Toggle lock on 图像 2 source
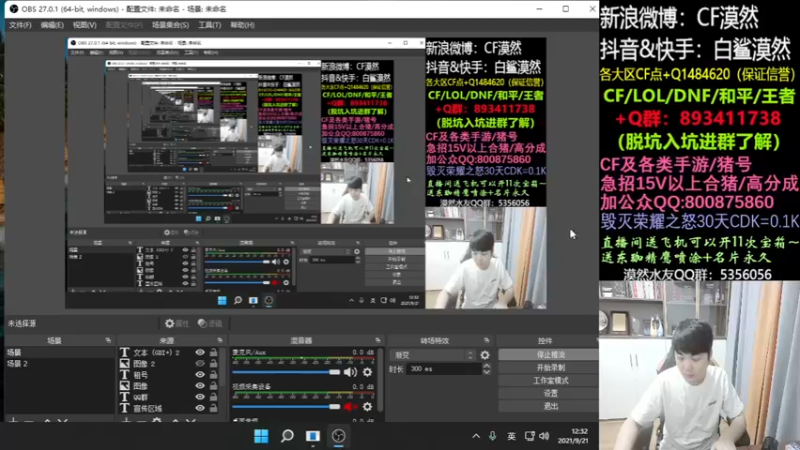800x450 pixels. tap(213, 364)
